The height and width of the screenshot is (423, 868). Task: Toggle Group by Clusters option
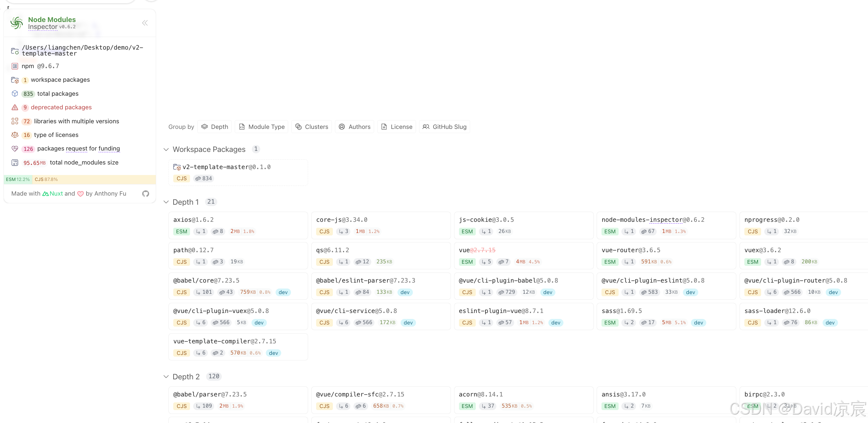pyautogui.click(x=312, y=127)
